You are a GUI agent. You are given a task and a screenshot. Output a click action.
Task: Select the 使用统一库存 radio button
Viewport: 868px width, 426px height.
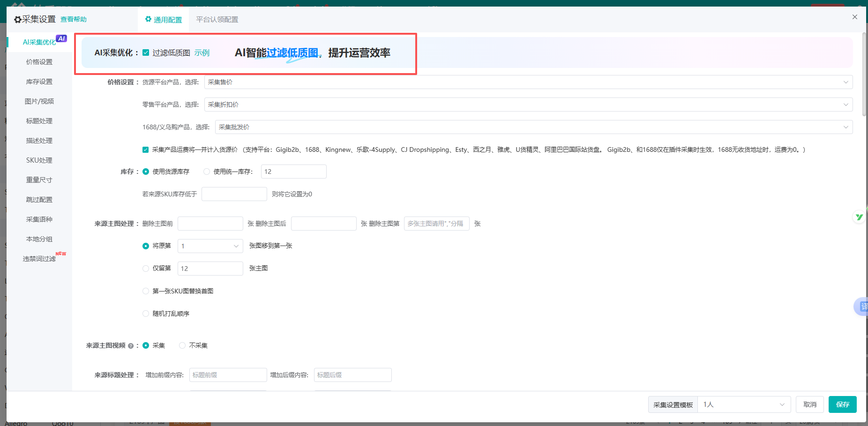(x=206, y=172)
